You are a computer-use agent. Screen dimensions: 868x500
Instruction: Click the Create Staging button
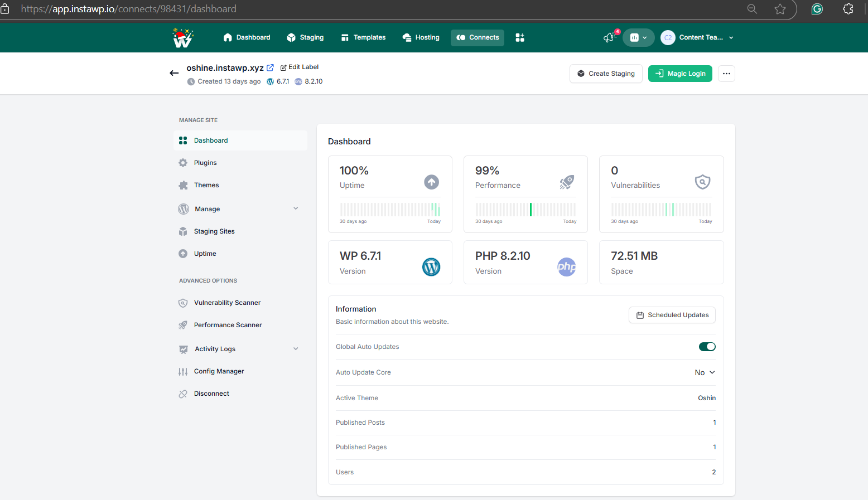[606, 74]
